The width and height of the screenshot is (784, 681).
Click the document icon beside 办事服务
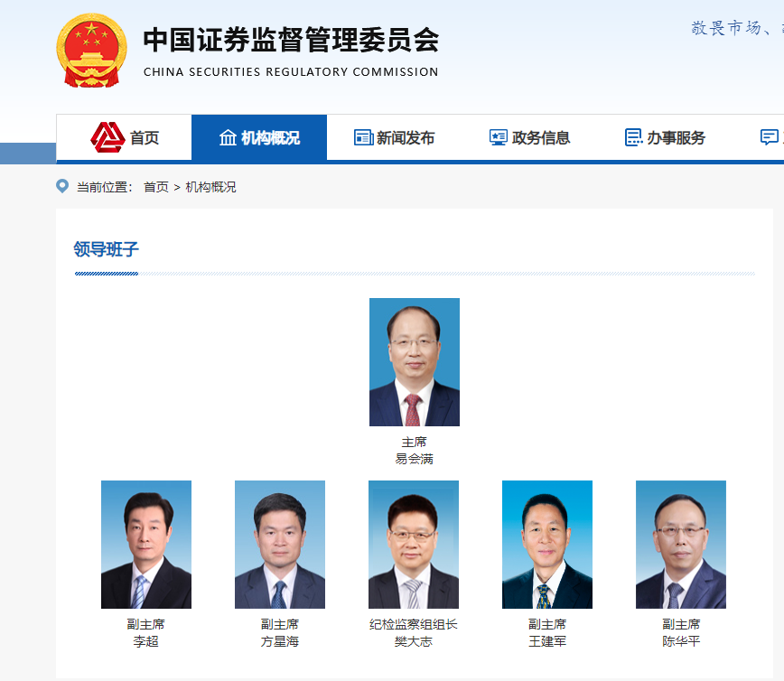coord(633,137)
